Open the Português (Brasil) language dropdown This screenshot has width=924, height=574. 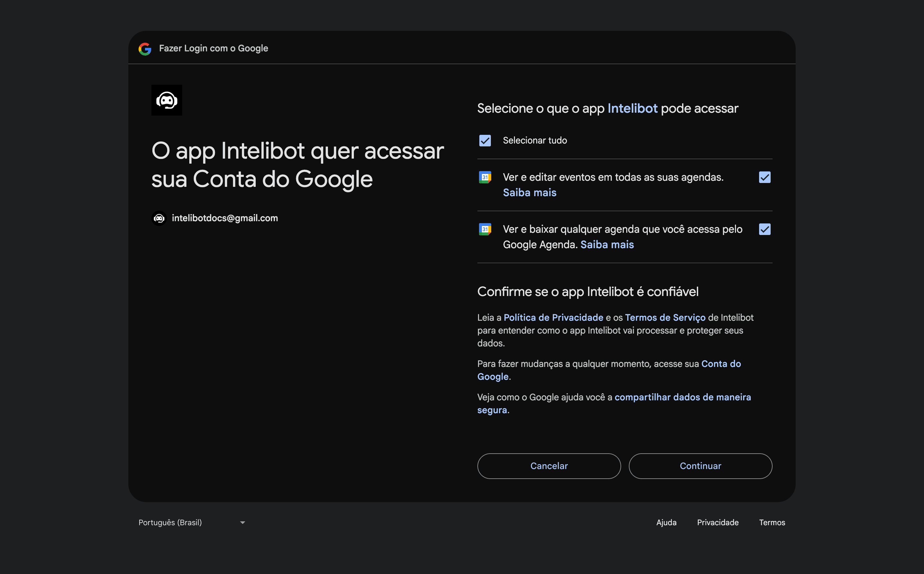192,523
